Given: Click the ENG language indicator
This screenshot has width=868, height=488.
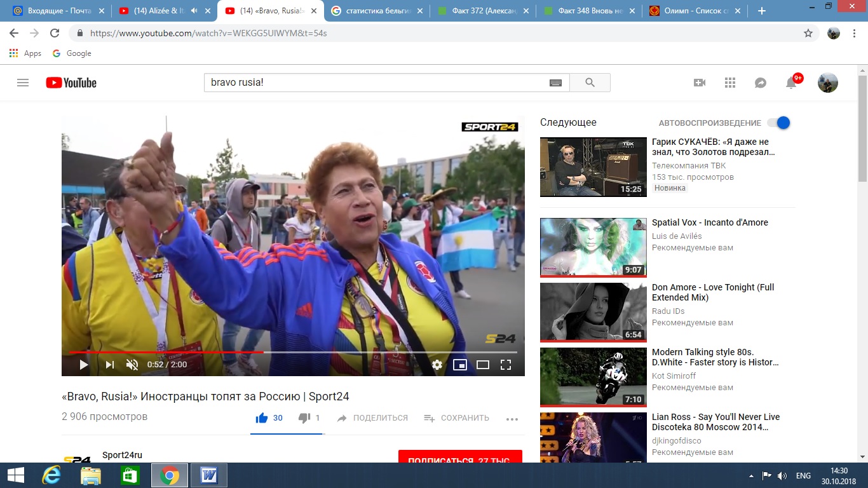Looking at the screenshot, I should [803, 475].
